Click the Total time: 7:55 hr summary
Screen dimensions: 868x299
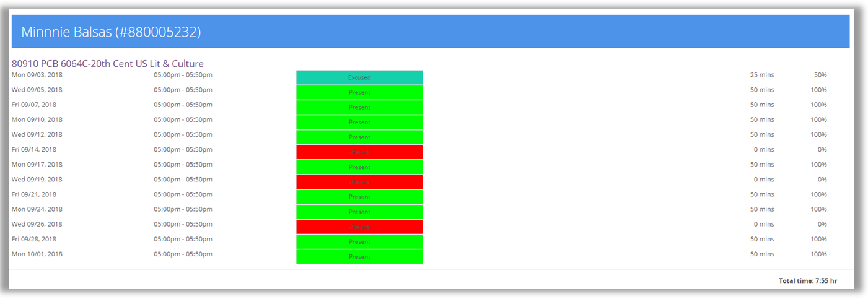808,280
